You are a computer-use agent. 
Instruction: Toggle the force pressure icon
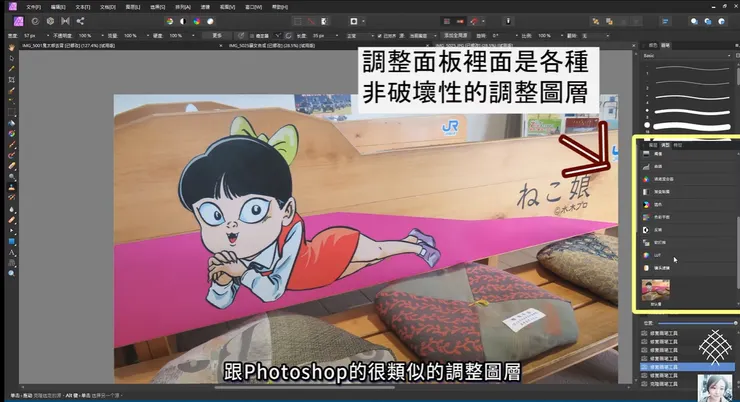pos(241,36)
